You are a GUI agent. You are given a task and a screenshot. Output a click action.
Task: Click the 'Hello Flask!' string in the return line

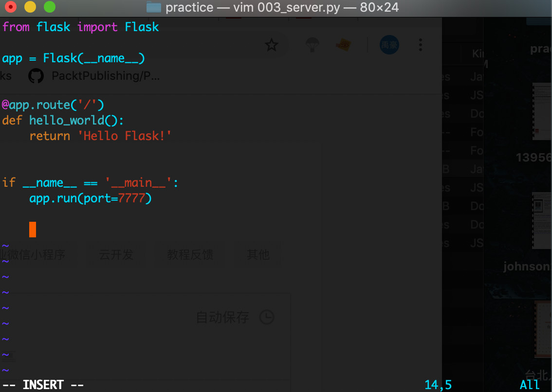click(125, 136)
